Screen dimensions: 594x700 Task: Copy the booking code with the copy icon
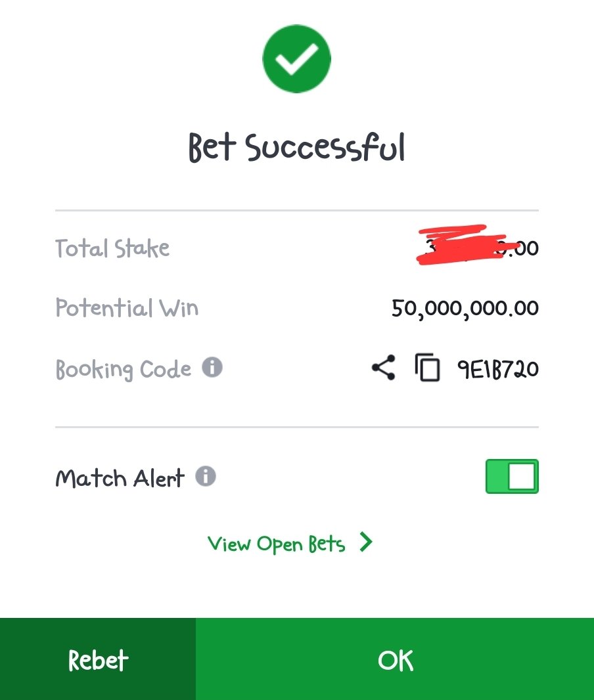point(427,368)
